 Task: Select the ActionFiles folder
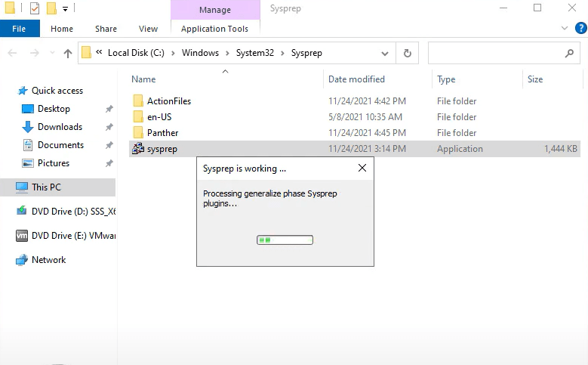169,101
